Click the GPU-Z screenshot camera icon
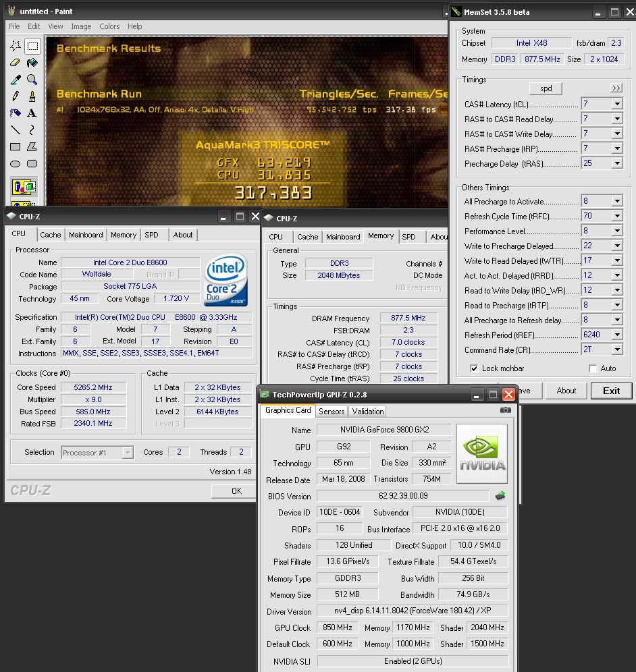The height and width of the screenshot is (672, 636). [506, 410]
